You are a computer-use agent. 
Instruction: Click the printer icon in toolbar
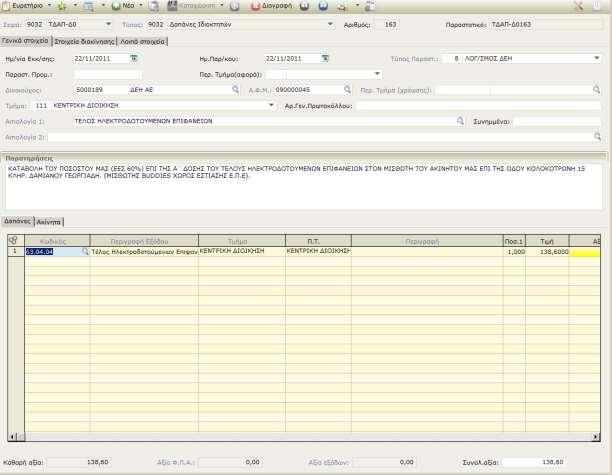point(342,6)
